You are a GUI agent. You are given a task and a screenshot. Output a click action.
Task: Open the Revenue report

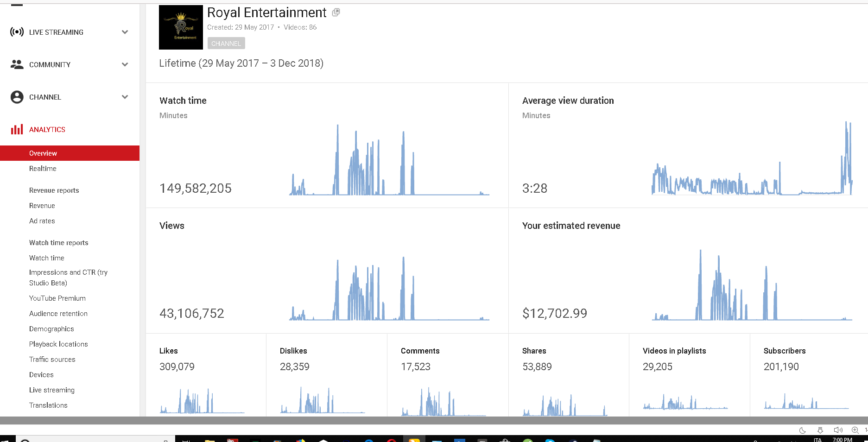42,206
